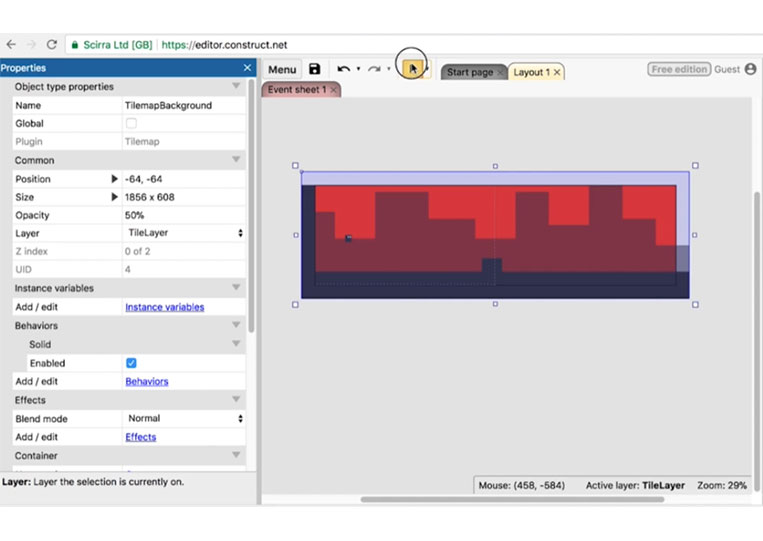
Task: Toggle the Global checkbox
Action: coord(131,123)
